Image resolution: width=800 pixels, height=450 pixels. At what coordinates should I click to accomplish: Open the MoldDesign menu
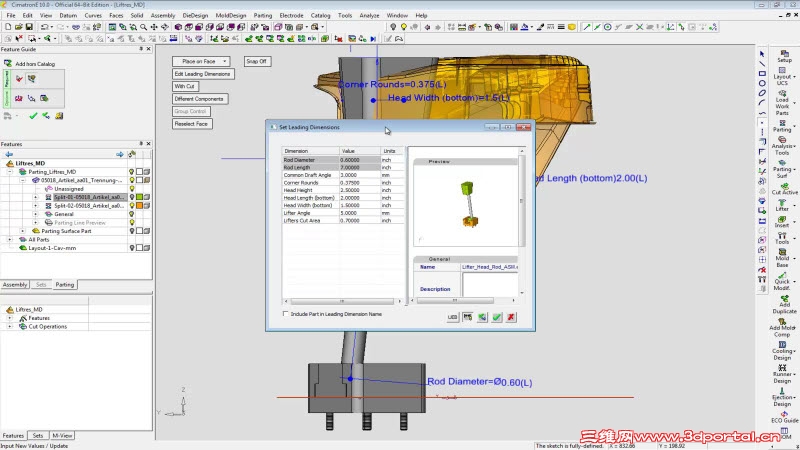coord(231,15)
